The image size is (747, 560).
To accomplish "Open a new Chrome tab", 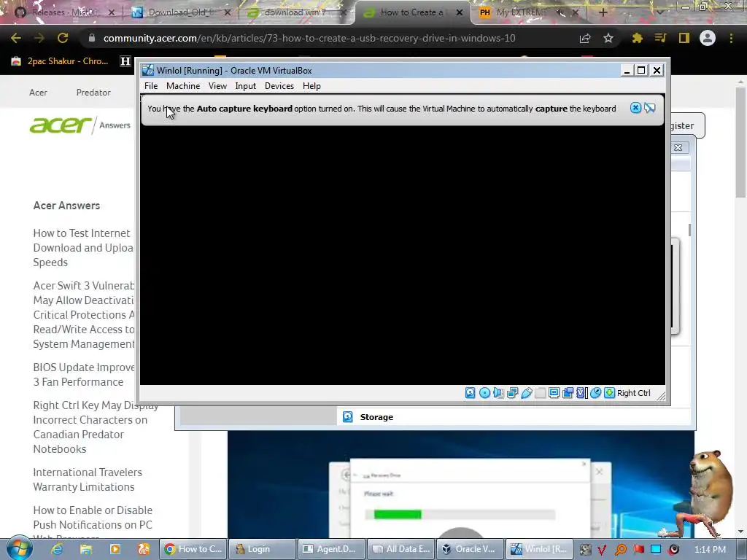I will click(603, 12).
